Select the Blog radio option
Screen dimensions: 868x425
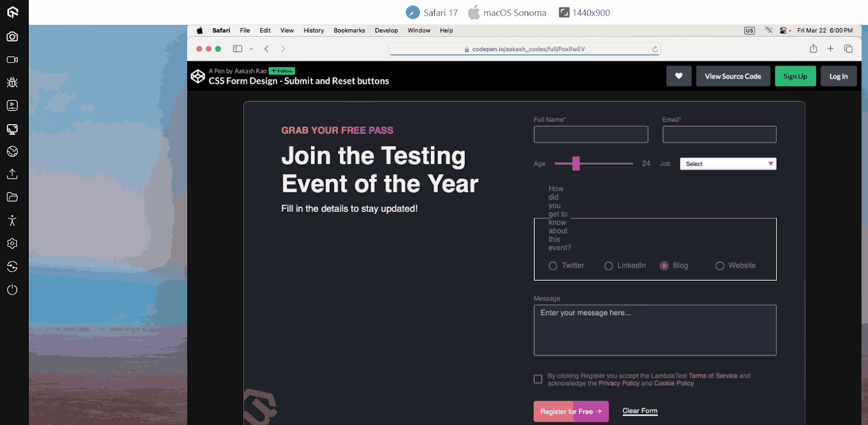click(x=664, y=266)
